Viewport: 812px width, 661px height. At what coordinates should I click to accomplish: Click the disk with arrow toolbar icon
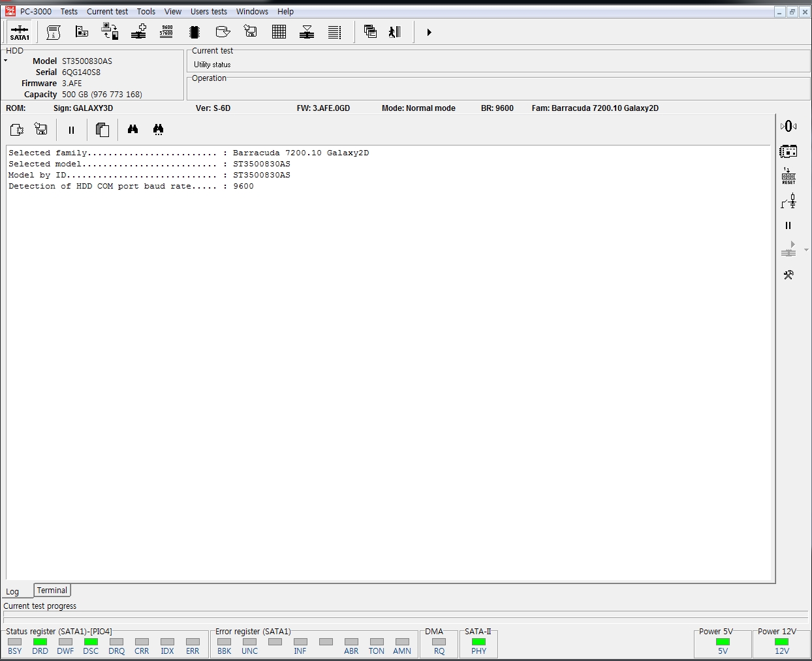[x=223, y=31]
